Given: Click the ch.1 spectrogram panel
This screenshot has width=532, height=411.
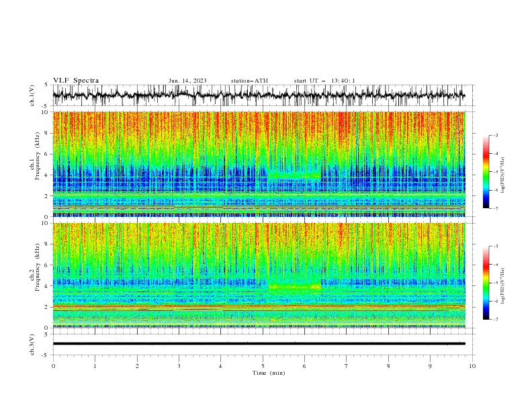Looking at the screenshot, I should point(259,164).
